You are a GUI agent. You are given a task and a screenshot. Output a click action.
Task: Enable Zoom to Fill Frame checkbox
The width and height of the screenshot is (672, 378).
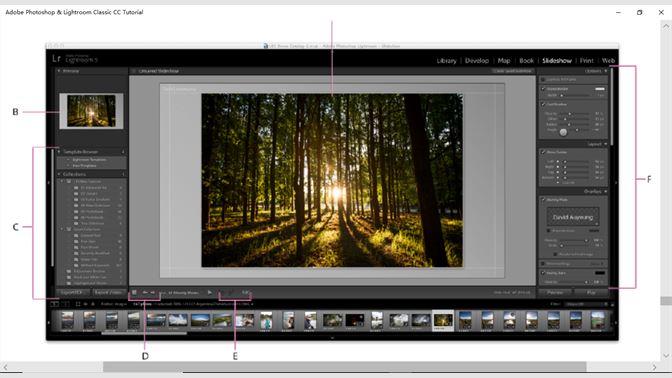(543, 80)
